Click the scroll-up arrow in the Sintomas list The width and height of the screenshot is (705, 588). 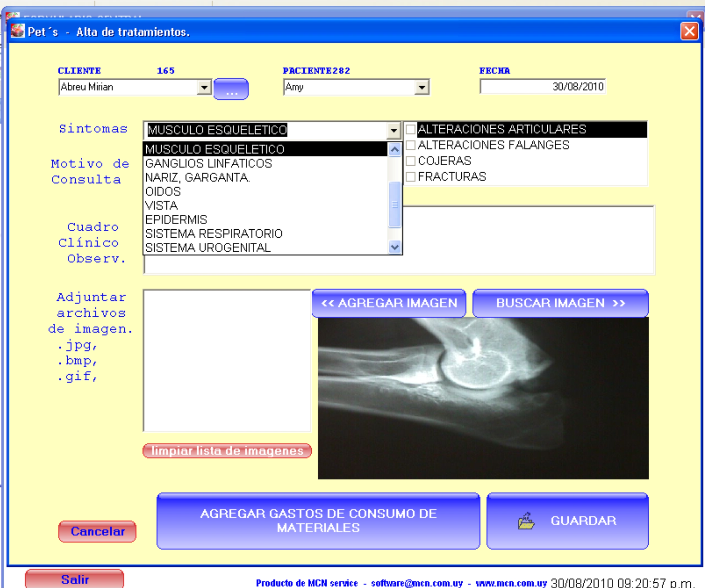click(x=395, y=150)
